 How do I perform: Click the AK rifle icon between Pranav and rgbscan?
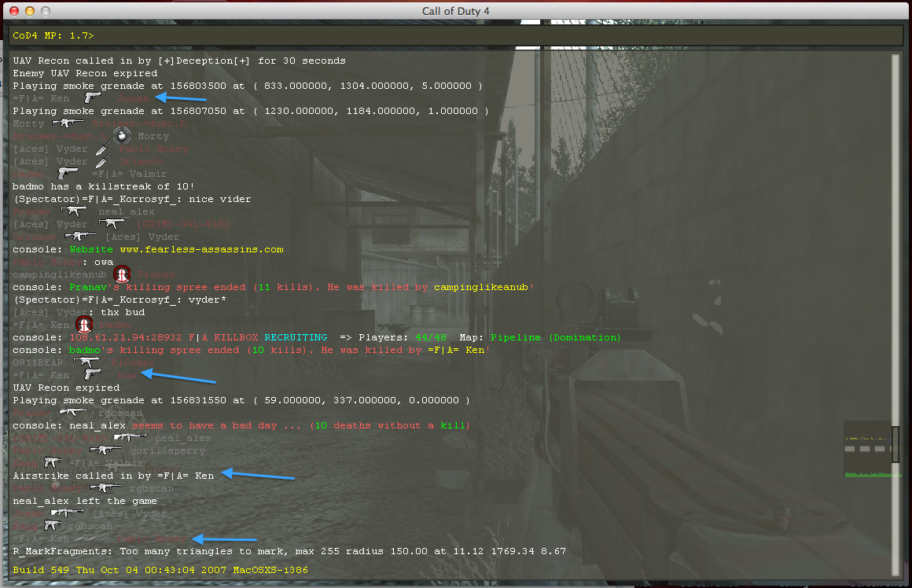73,413
